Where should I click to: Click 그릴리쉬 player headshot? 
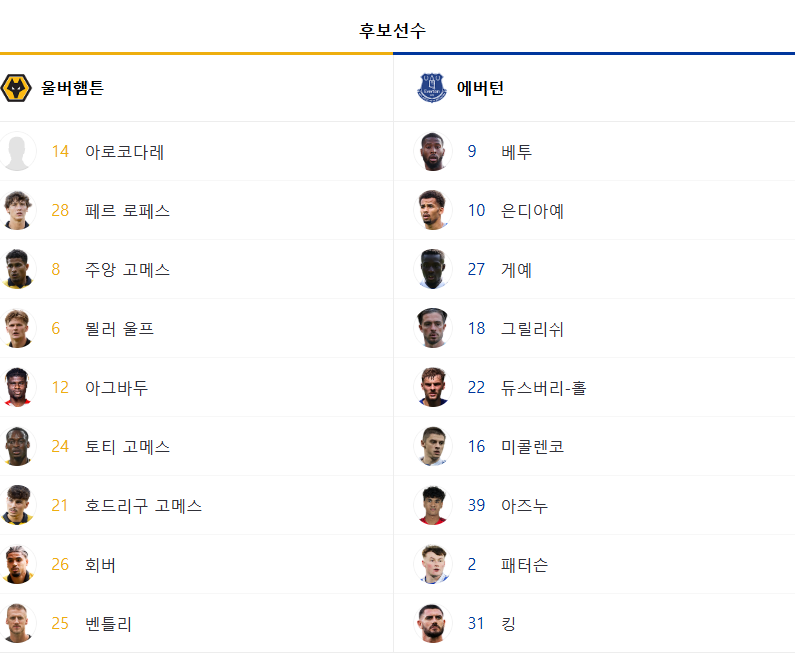pos(432,328)
